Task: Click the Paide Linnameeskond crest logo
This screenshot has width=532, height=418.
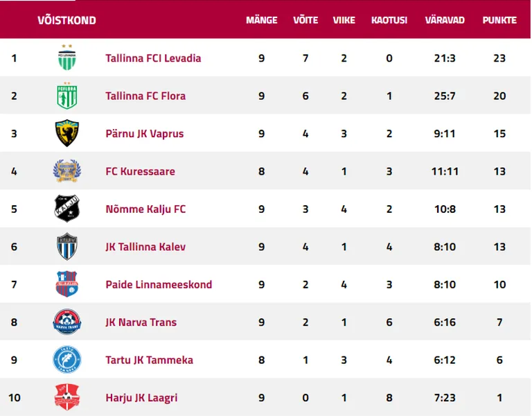Action: 66,284
